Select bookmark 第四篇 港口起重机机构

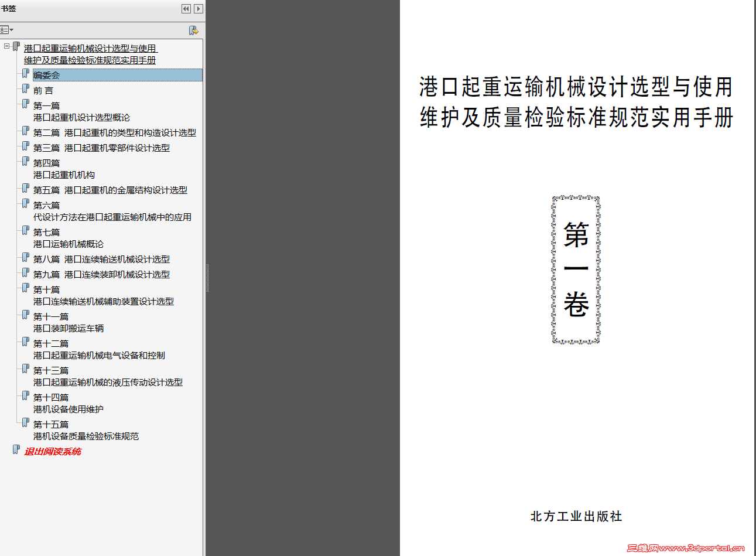64,169
